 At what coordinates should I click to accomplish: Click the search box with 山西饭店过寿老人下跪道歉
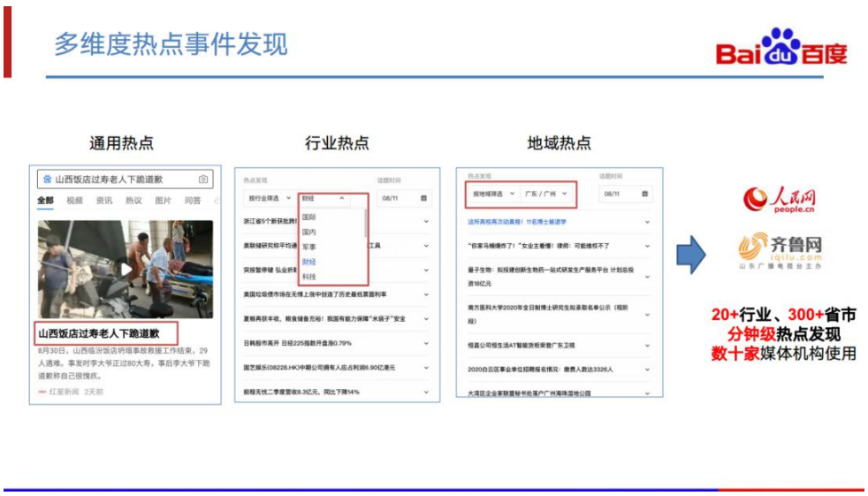[x=126, y=179]
